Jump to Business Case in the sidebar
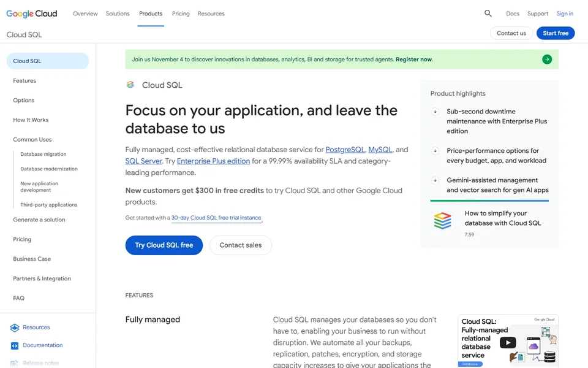Viewport: 588px width, 368px height. (x=32, y=259)
